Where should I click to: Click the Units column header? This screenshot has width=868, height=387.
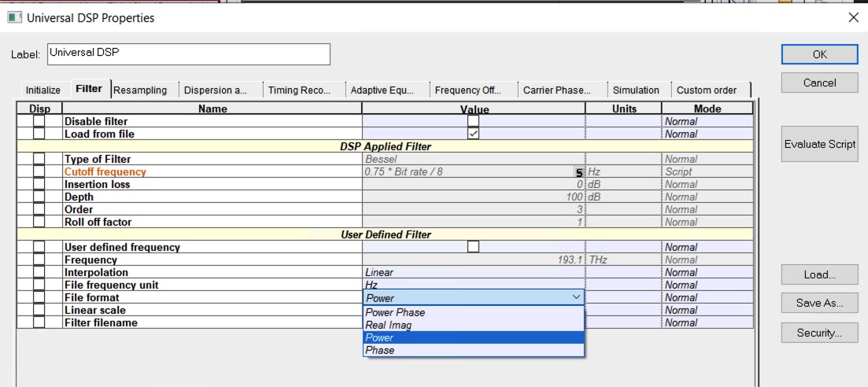click(x=624, y=109)
